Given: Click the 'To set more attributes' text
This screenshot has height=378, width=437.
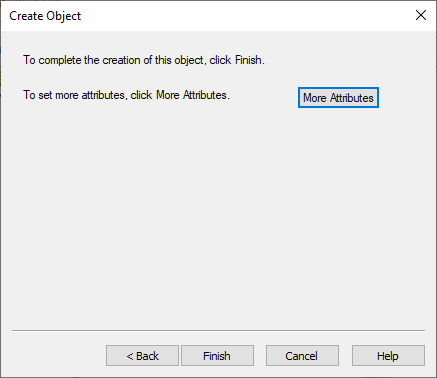Looking at the screenshot, I should 74,95.
